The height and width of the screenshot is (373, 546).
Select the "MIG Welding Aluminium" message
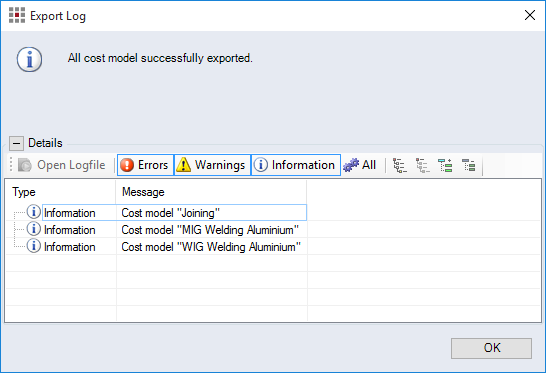click(210, 230)
